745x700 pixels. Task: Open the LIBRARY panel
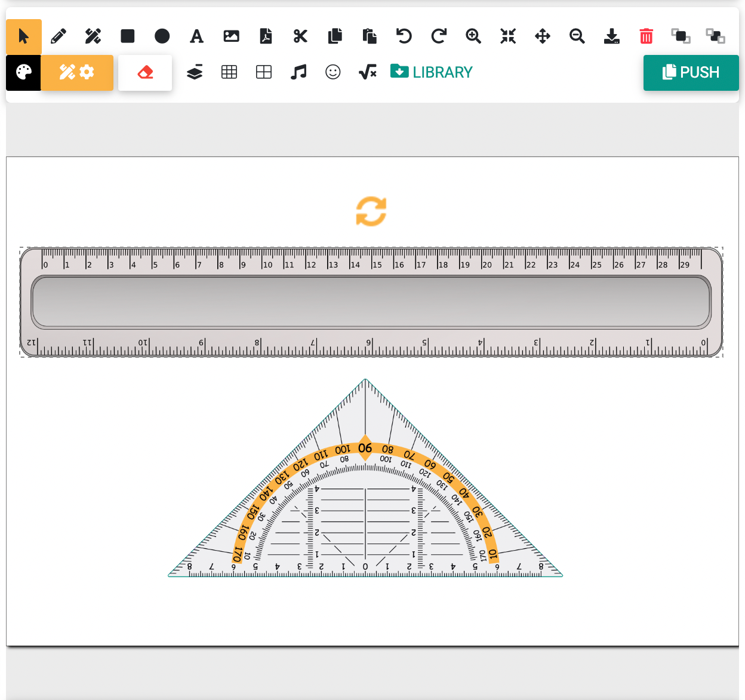(x=431, y=72)
